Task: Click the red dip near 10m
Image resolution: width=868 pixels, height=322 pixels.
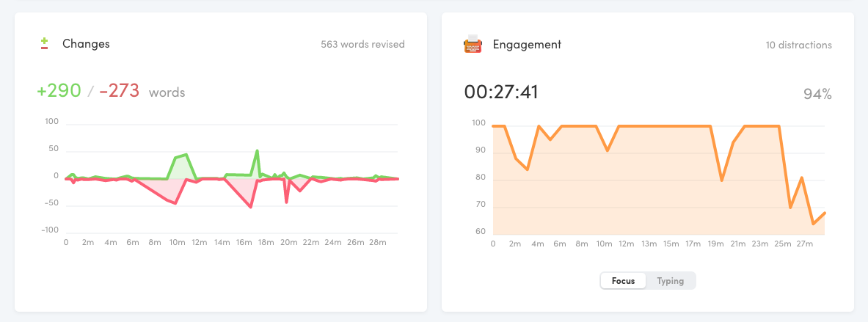Action: pos(176,203)
